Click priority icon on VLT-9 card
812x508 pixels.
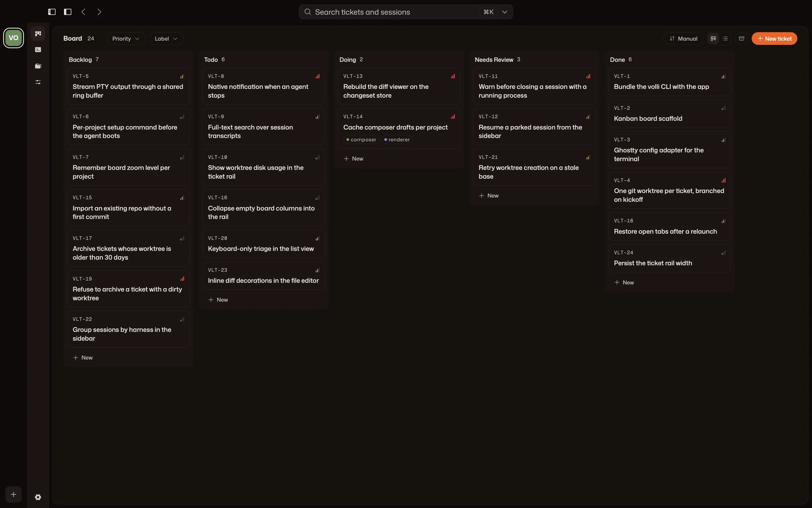pos(317,117)
